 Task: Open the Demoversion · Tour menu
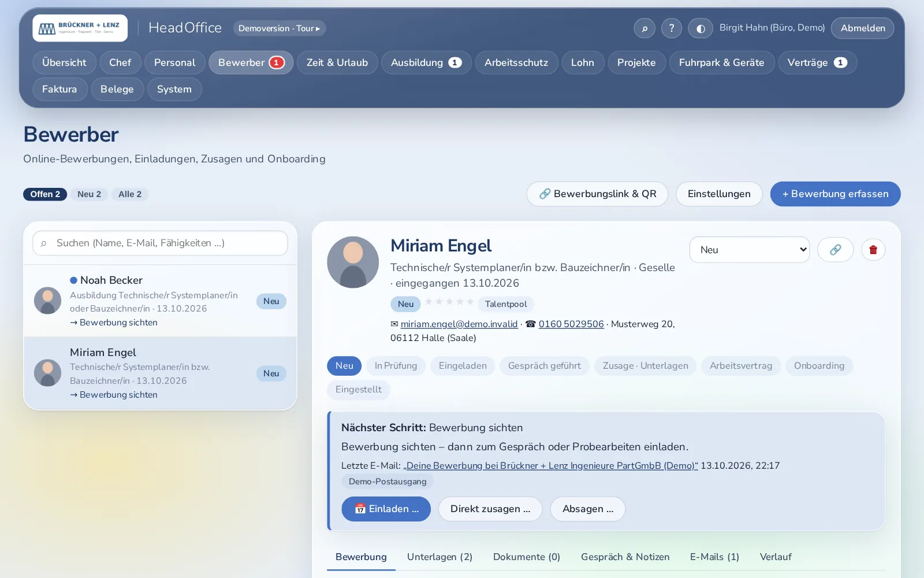coord(280,28)
